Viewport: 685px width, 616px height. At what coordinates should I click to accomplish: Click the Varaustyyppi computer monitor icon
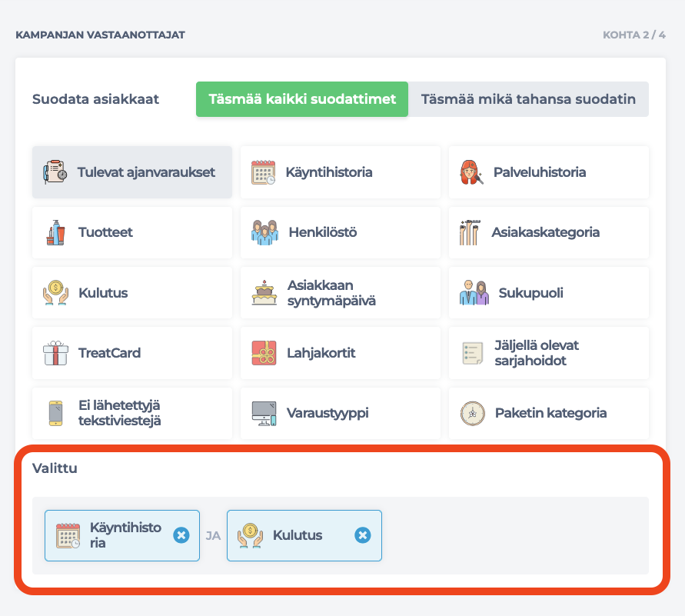tap(264, 413)
